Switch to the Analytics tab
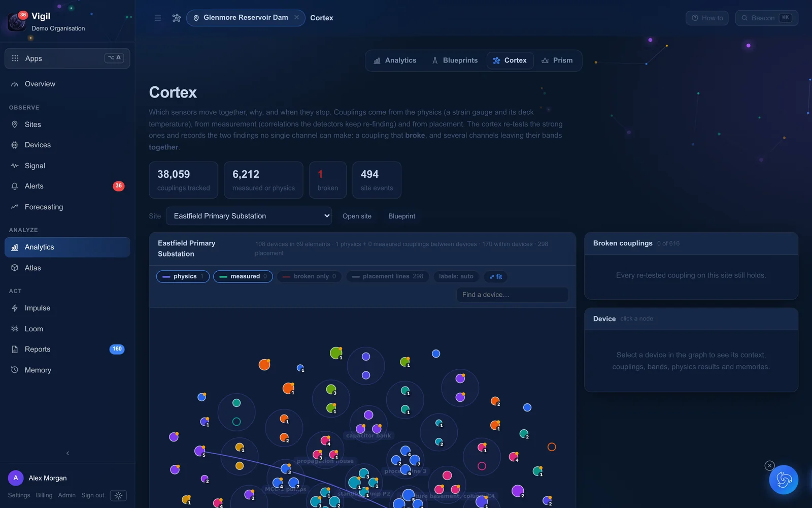 [x=395, y=60]
